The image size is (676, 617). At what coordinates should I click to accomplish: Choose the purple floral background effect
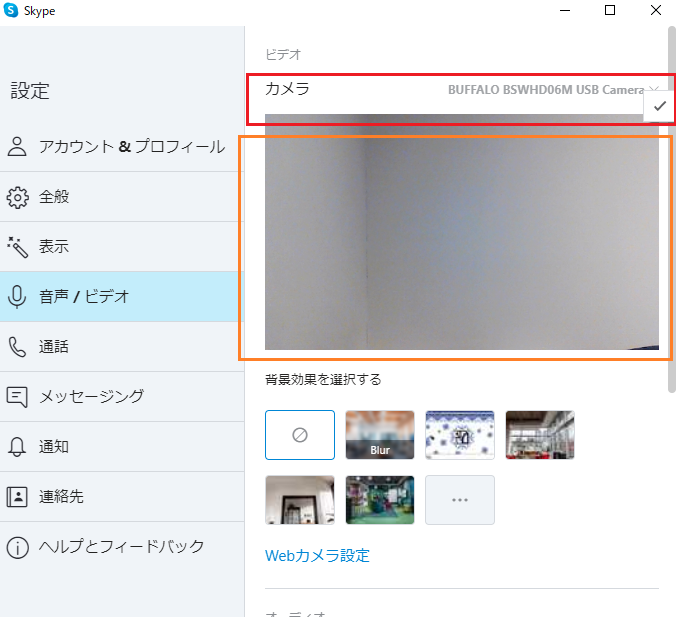pyautogui.click(x=460, y=435)
